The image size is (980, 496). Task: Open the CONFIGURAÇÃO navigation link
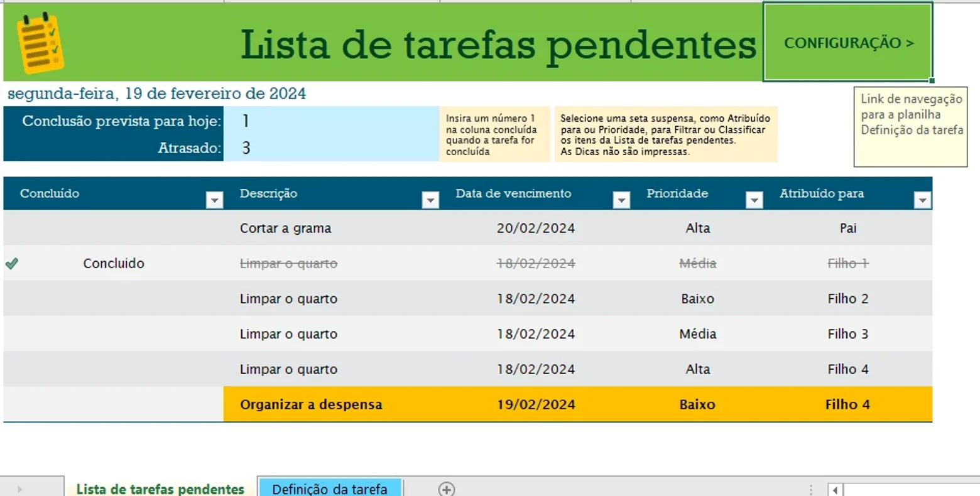[847, 43]
